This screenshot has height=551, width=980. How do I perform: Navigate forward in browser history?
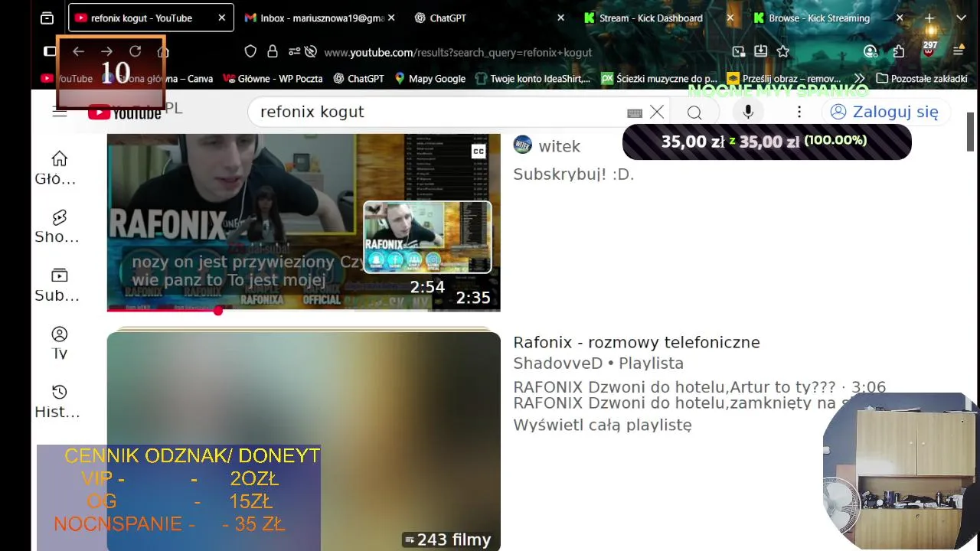click(106, 51)
